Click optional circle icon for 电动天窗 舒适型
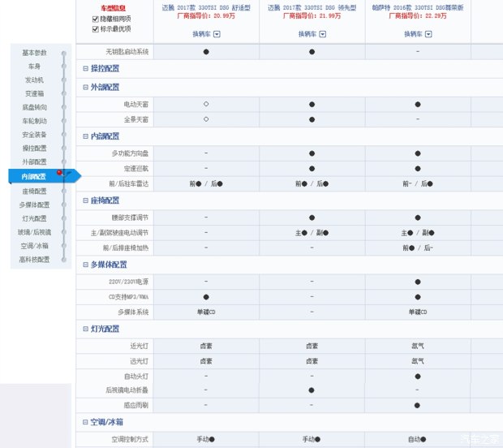 [x=206, y=104]
